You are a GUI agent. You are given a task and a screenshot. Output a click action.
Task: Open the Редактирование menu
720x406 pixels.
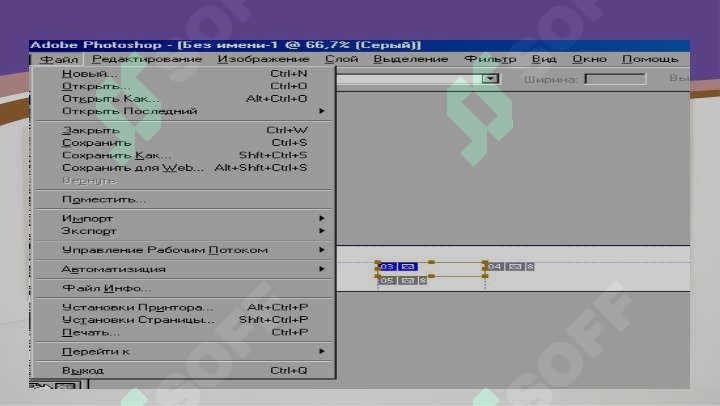(x=147, y=59)
